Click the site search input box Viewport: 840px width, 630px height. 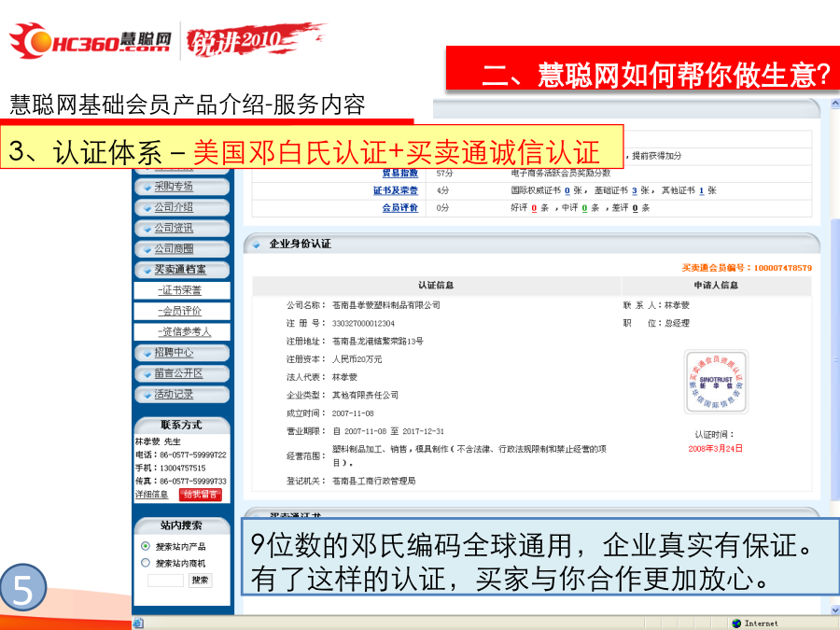point(165,581)
